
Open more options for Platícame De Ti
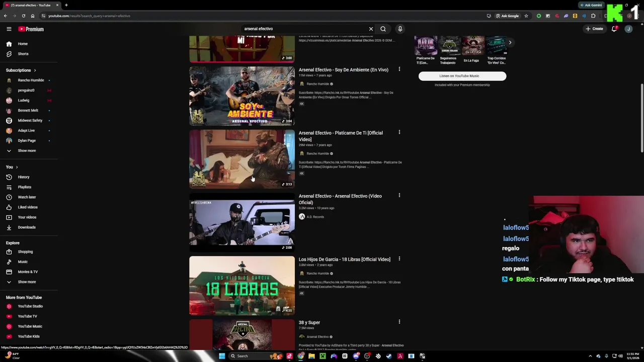[399, 132]
